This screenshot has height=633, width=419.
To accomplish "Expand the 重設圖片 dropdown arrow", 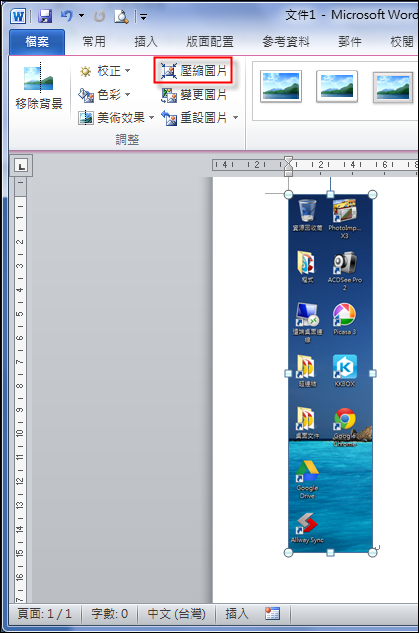I will (x=235, y=118).
